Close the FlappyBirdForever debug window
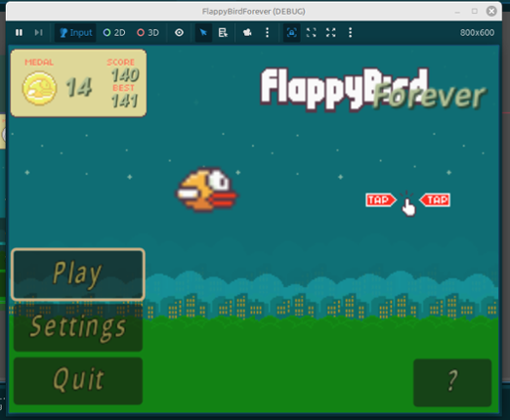Screen dimensions: 510x420 [491, 12]
